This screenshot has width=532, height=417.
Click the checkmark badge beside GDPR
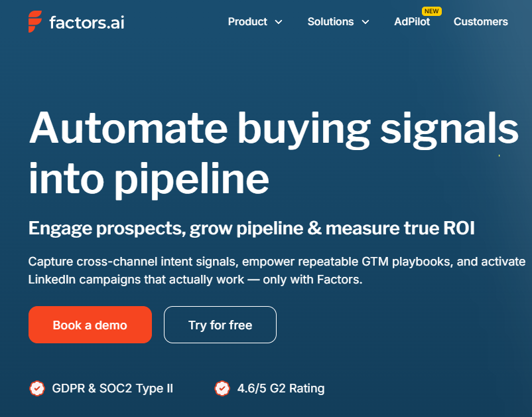tap(37, 388)
